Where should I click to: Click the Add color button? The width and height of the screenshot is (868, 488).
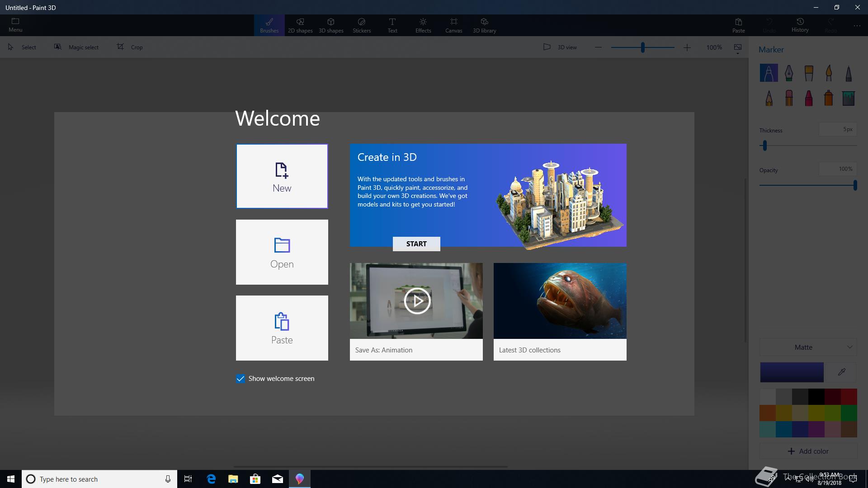point(808,451)
